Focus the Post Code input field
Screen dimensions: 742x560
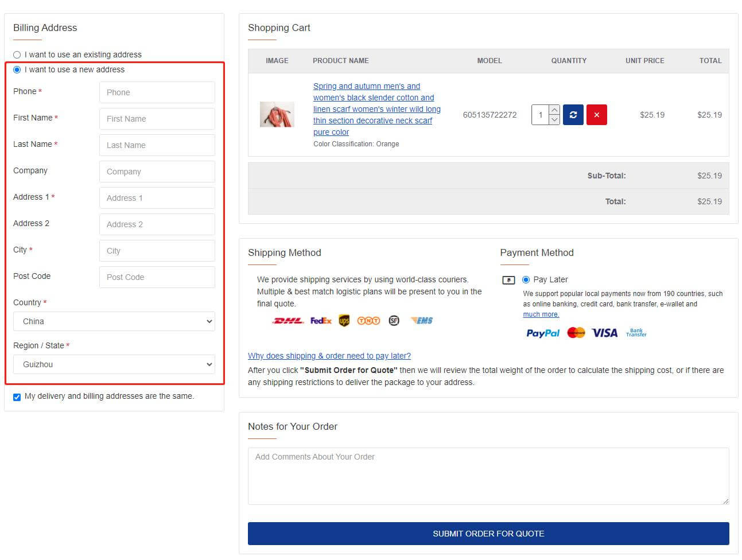click(x=157, y=277)
